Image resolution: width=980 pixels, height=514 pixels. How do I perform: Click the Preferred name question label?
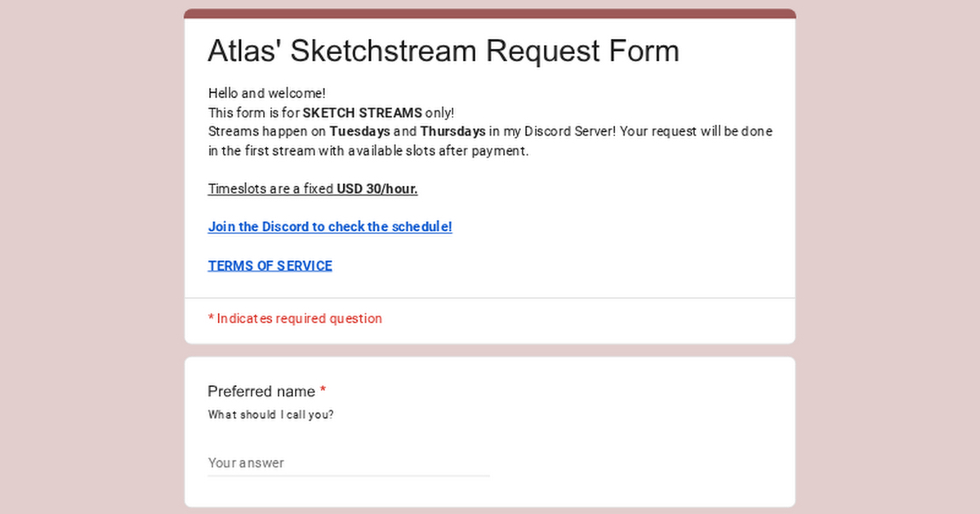tap(261, 392)
